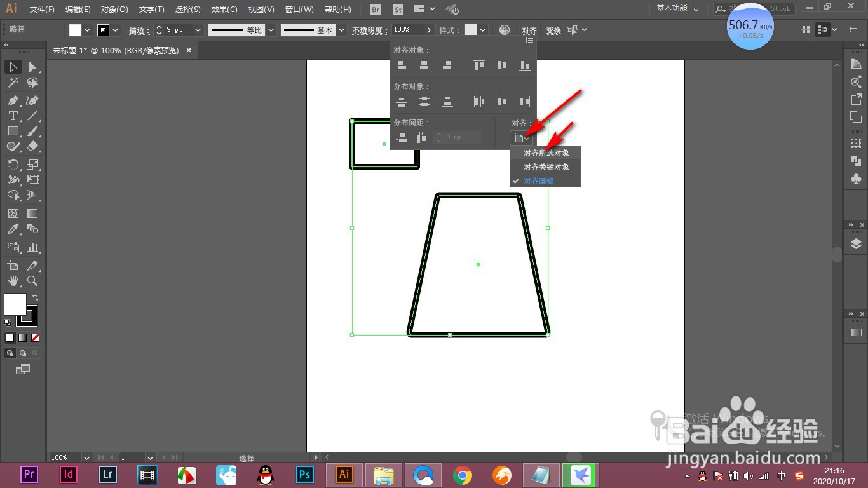868x488 pixels.
Task: Click horizontal distribute left icon
Action: point(479,101)
